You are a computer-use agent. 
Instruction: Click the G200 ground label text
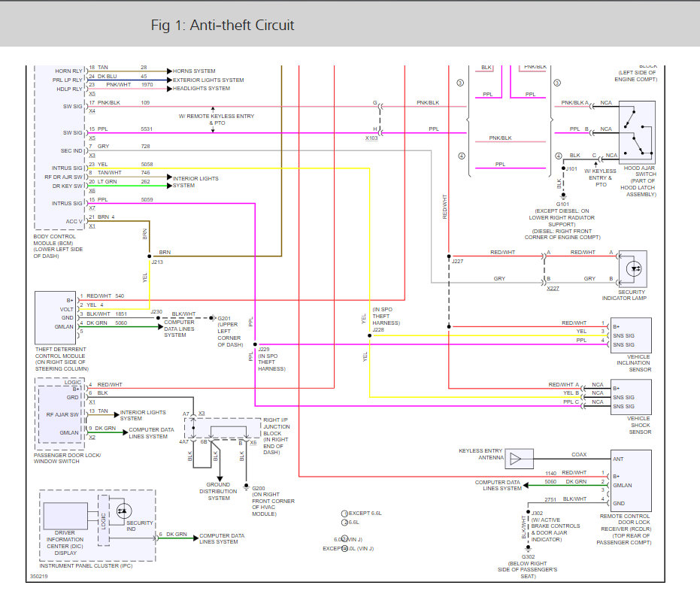(x=259, y=489)
